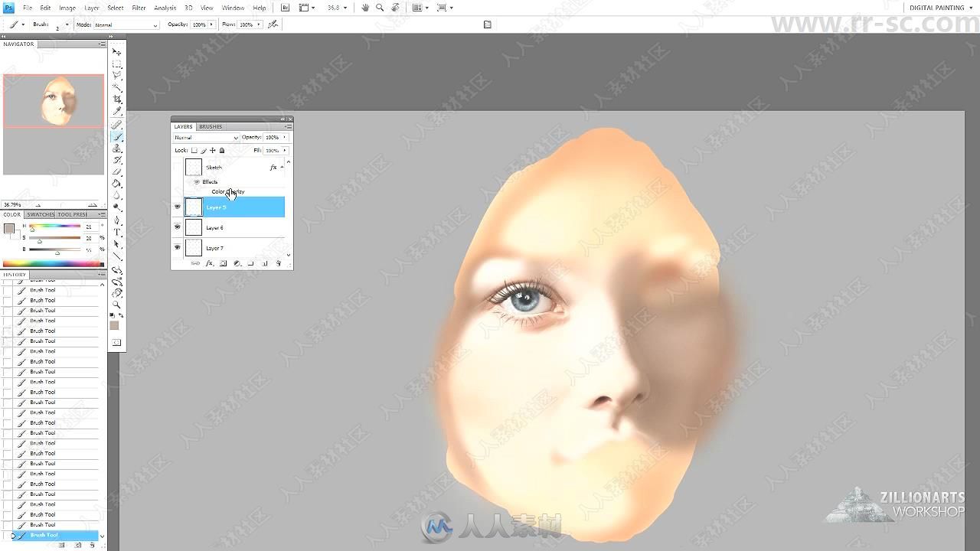
Task: Open the Brush preset picker dropdown
Action: tap(67, 24)
